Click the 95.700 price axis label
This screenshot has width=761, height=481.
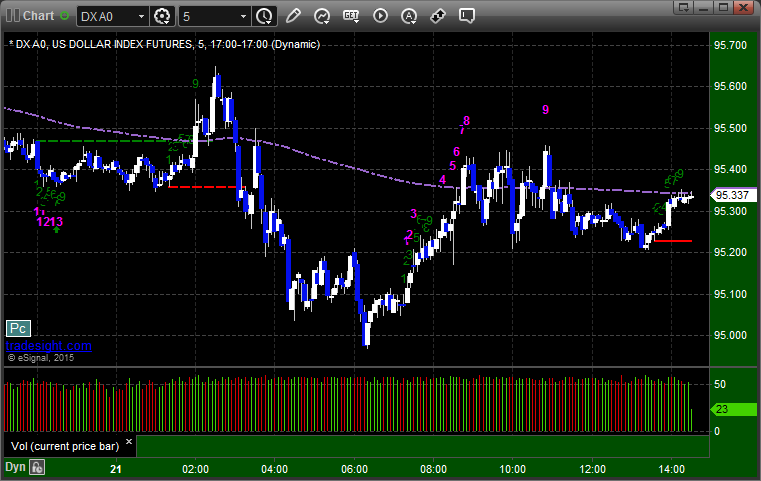coord(730,45)
